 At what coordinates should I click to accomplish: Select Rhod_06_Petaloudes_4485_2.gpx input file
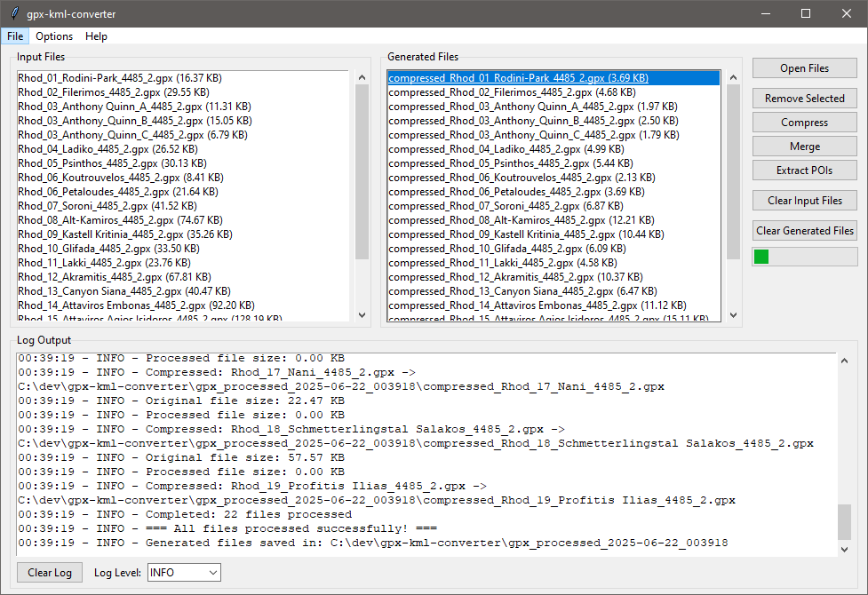tap(183, 192)
